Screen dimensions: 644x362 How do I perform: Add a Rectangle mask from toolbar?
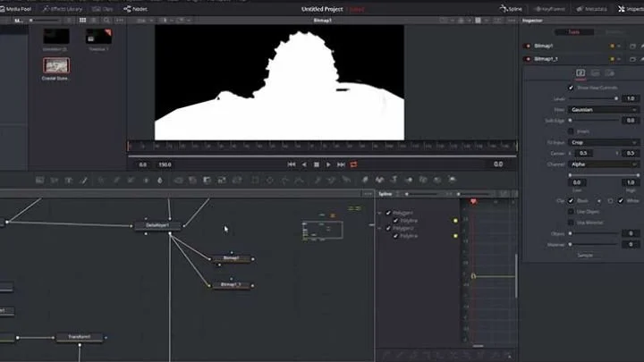click(255, 181)
